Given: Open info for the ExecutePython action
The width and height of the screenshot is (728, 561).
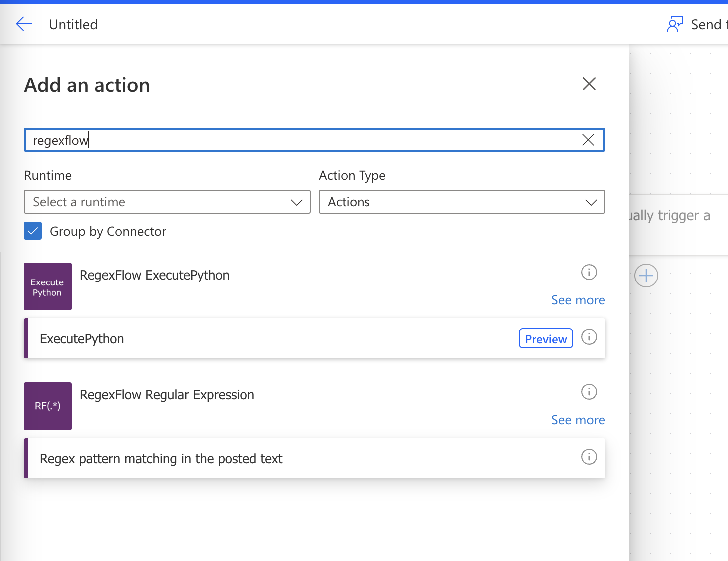Looking at the screenshot, I should pyautogui.click(x=589, y=337).
